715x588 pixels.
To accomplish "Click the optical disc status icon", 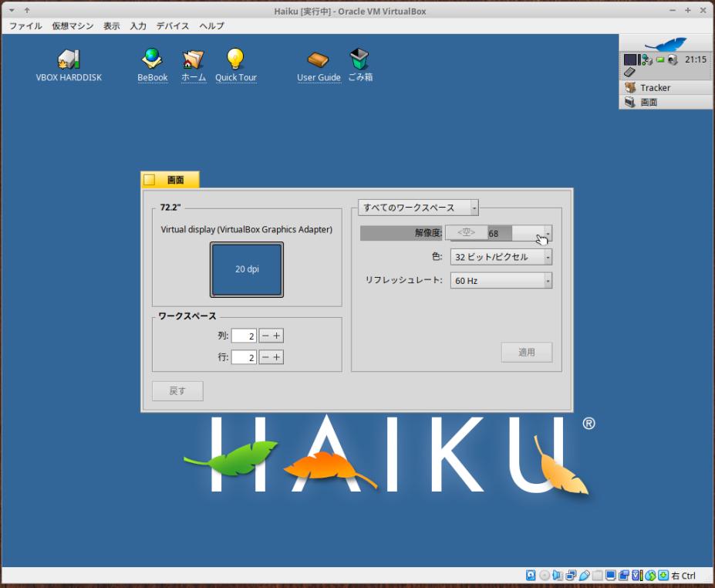I will (544, 575).
